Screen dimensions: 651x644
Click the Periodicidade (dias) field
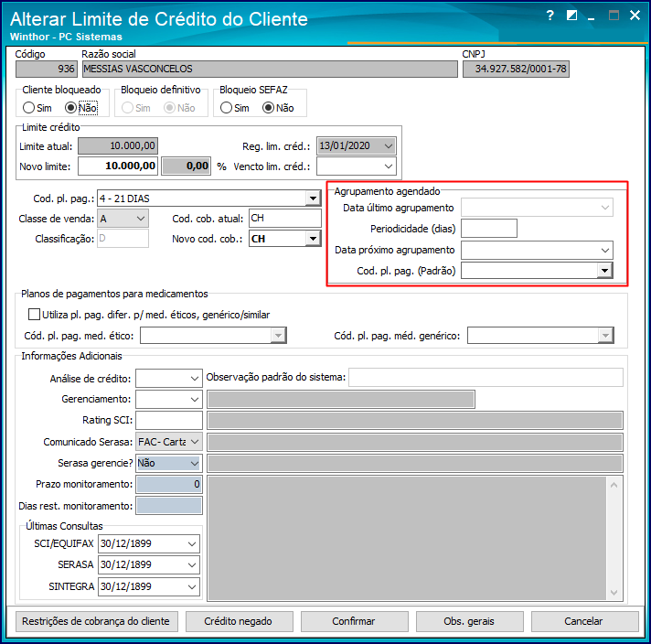(488, 228)
